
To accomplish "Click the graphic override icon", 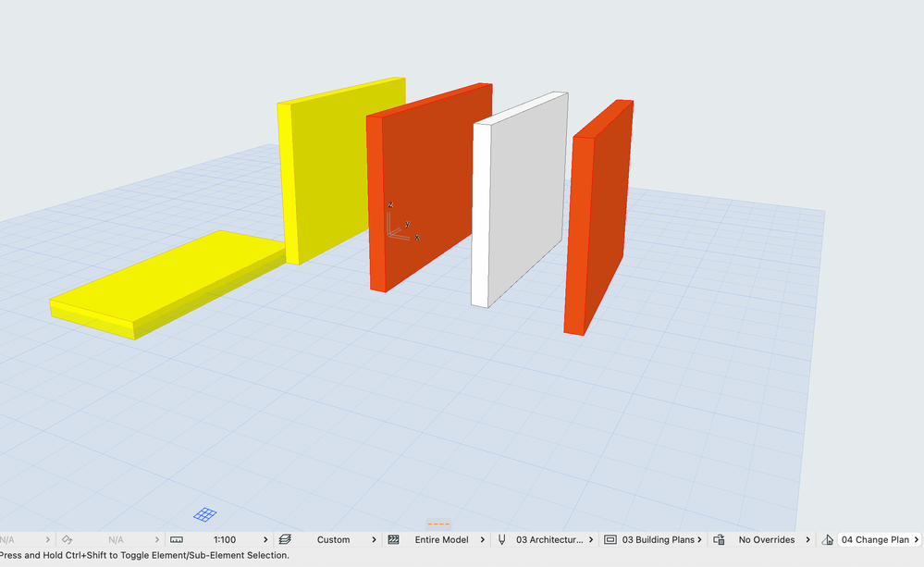I will click(719, 539).
